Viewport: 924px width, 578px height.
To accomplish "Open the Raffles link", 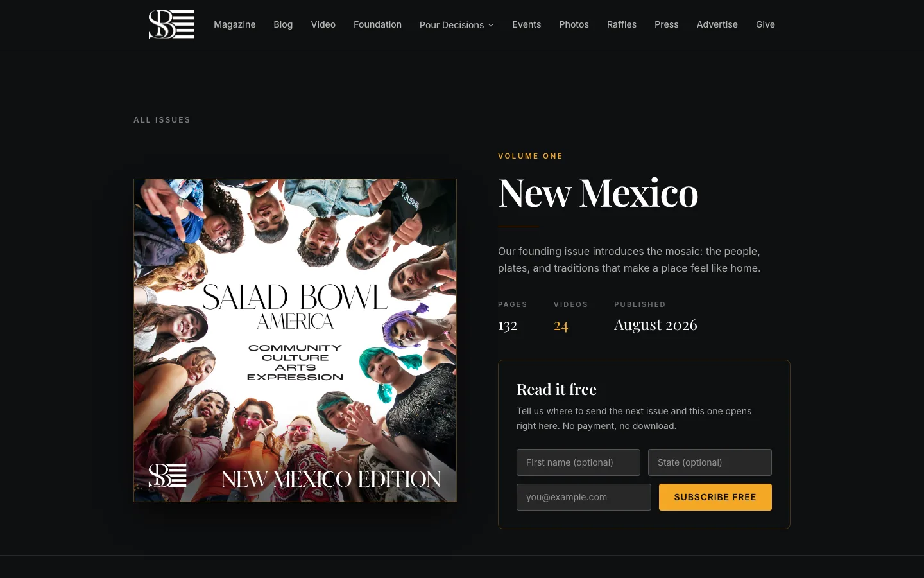I will pyautogui.click(x=622, y=24).
